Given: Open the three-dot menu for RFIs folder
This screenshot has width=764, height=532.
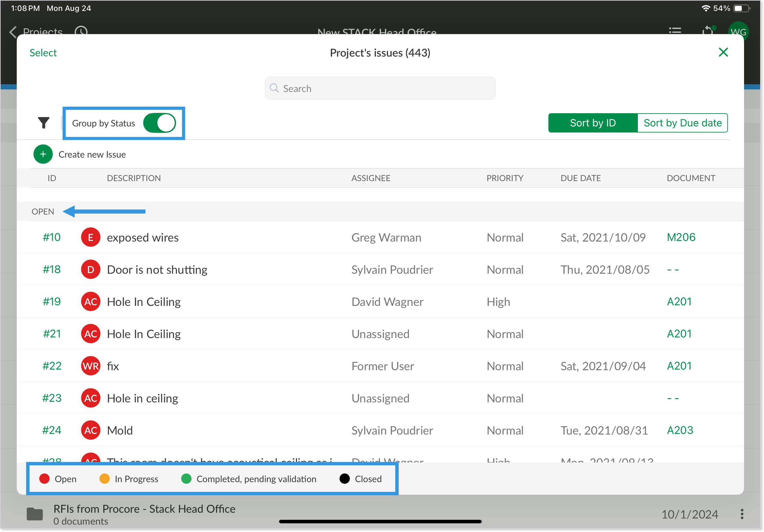Looking at the screenshot, I should pyautogui.click(x=742, y=514).
